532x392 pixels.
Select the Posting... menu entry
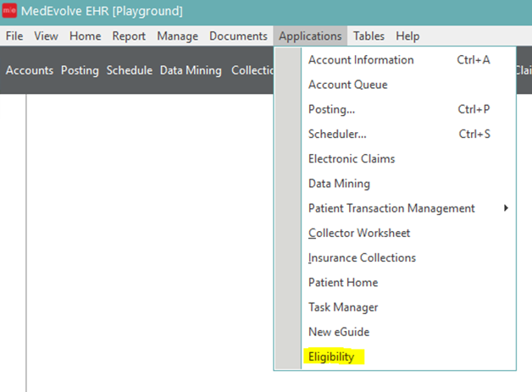point(408,109)
